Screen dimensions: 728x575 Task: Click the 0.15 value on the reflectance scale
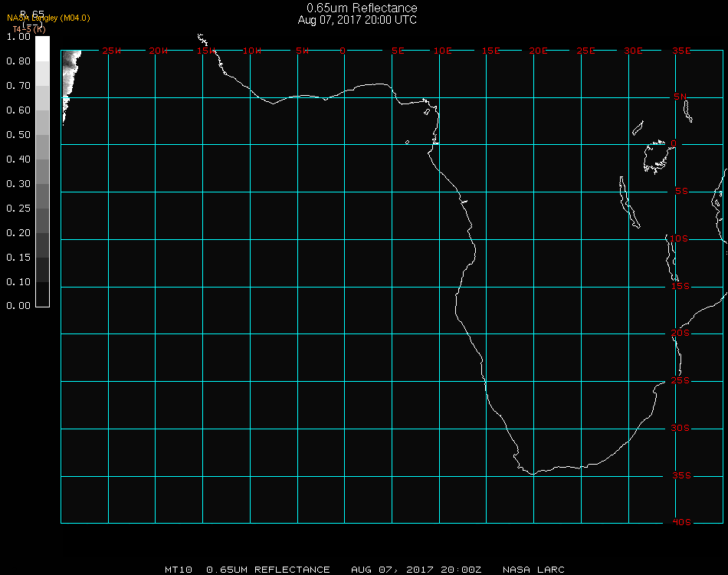(18, 258)
